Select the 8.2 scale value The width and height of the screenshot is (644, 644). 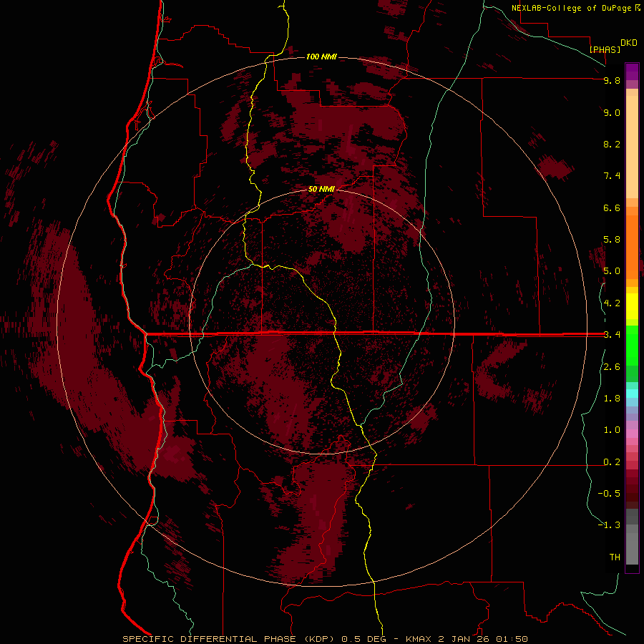click(612, 144)
